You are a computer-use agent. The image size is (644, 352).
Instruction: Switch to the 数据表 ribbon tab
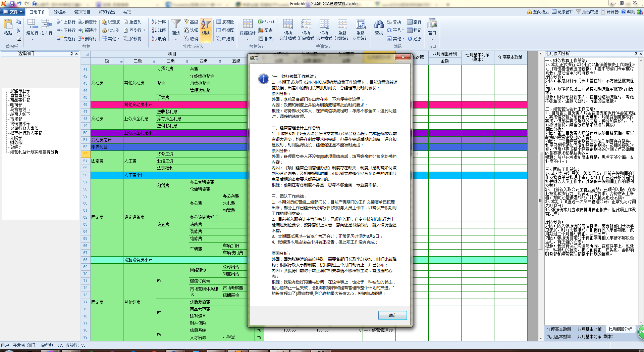pyautogui.click(x=60, y=12)
